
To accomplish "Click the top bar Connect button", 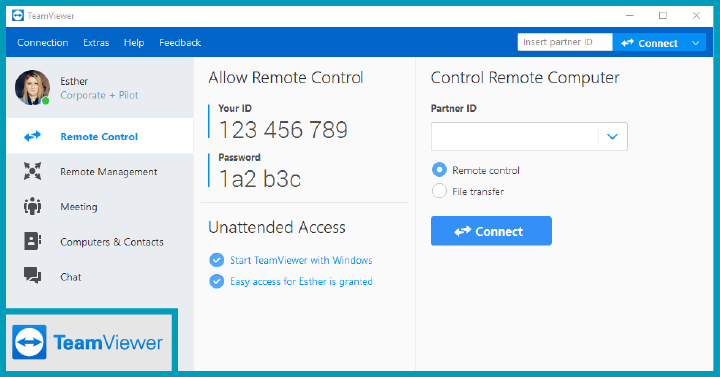I will [649, 43].
